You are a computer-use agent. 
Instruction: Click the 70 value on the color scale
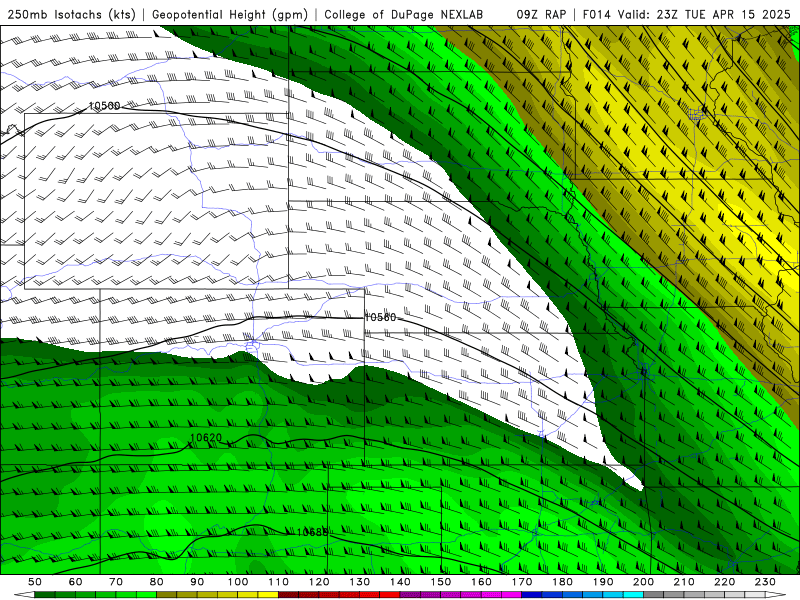click(116, 582)
